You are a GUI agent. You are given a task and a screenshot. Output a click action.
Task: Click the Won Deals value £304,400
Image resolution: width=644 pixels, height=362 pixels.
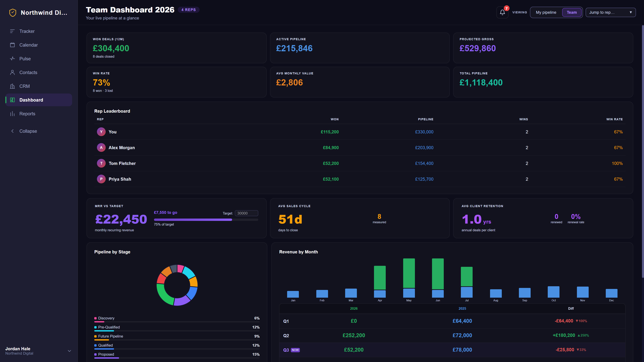tap(111, 48)
